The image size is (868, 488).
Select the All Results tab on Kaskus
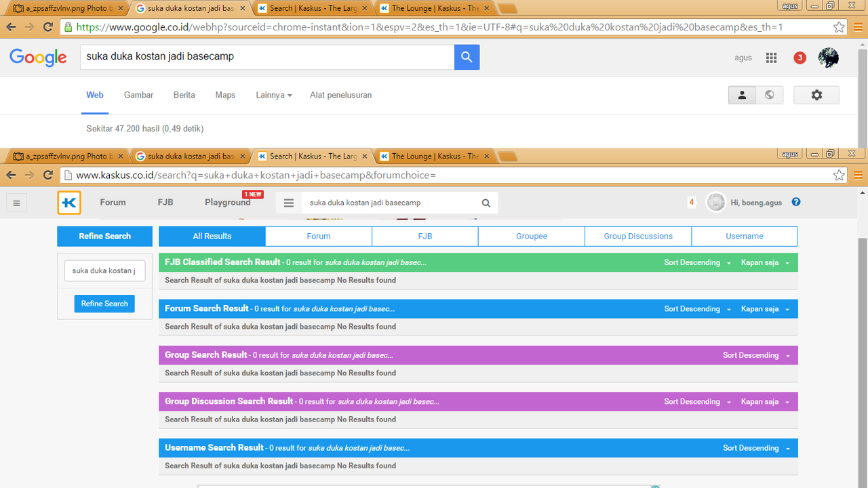click(x=212, y=236)
